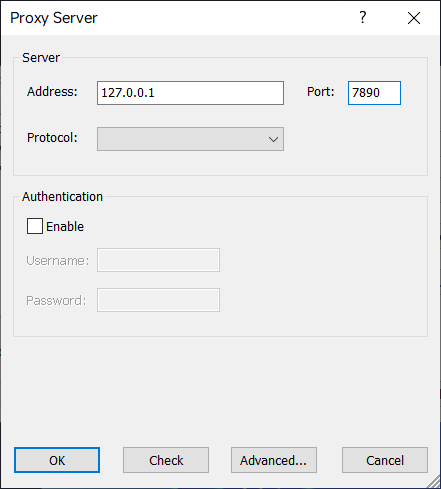Screen dimensions: 441x489
Task: Click the Address: label
Action: (x=52, y=92)
